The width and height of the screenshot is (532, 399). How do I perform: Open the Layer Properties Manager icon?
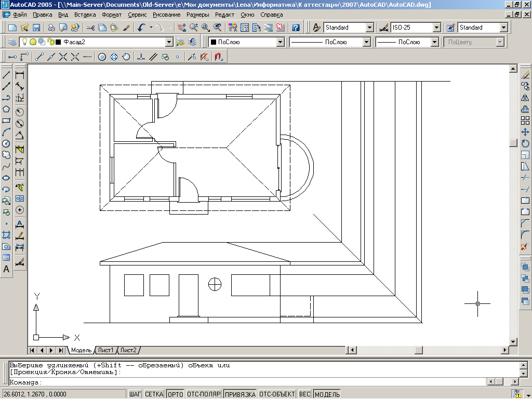(x=12, y=42)
